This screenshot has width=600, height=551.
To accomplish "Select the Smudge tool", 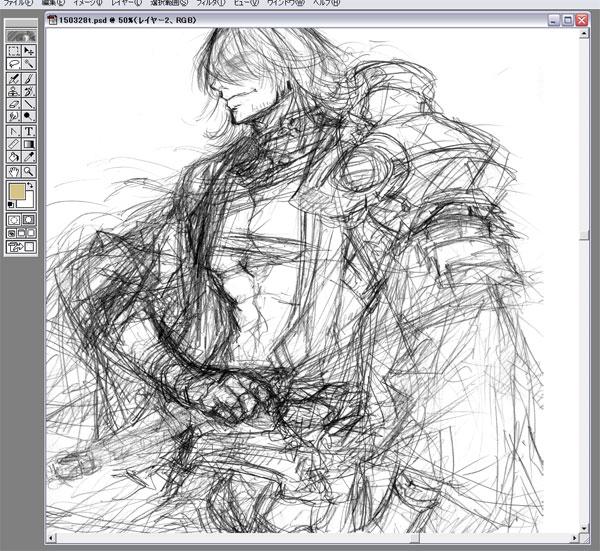I will (14, 116).
